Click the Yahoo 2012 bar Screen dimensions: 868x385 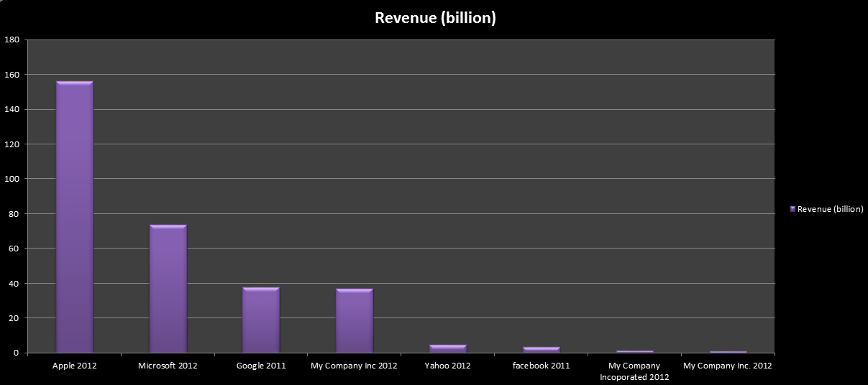tap(448, 348)
